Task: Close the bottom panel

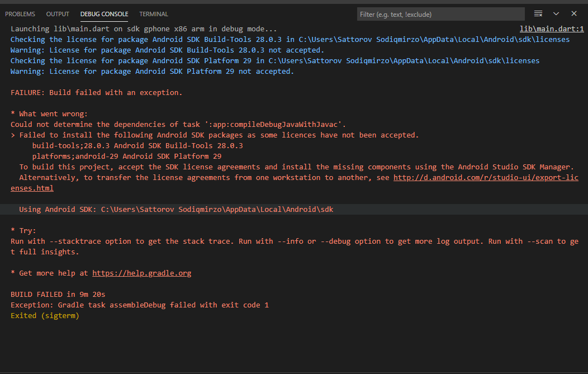Action: pyautogui.click(x=574, y=13)
